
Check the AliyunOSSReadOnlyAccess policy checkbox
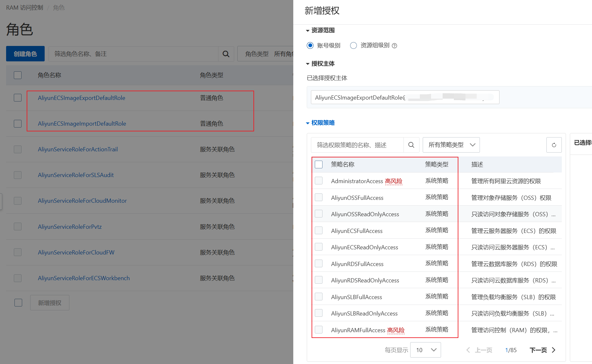tap(319, 214)
